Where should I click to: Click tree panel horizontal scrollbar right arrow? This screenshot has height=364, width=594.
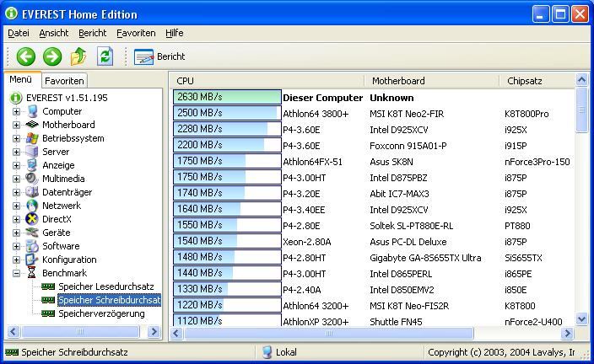(154, 332)
